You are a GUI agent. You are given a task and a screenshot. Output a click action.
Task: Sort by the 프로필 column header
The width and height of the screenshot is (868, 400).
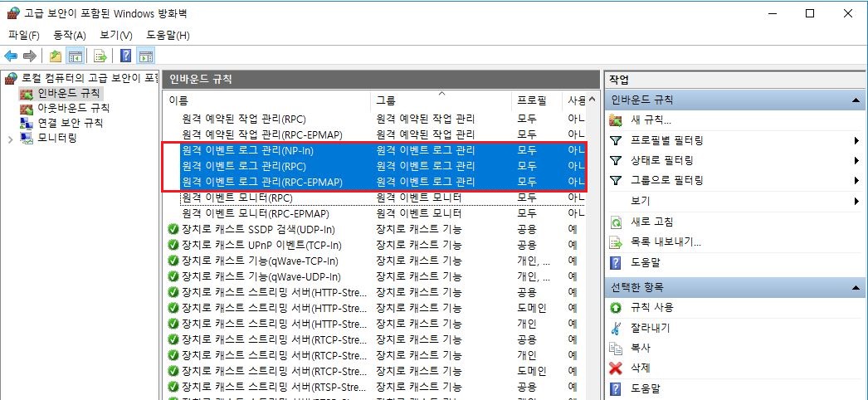536,100
